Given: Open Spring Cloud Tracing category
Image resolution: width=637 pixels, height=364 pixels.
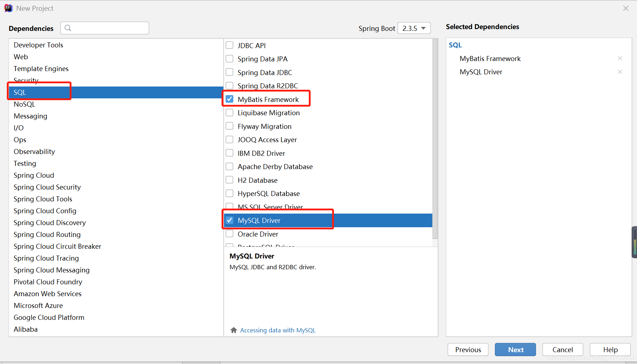Looking at the screenshot, I should tap(116, 258).
